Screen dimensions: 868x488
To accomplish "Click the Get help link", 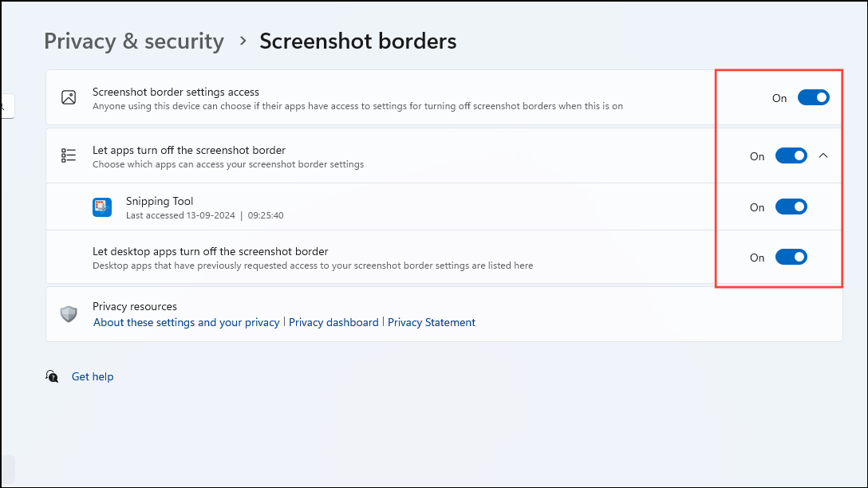I will (x=92, y=376).
